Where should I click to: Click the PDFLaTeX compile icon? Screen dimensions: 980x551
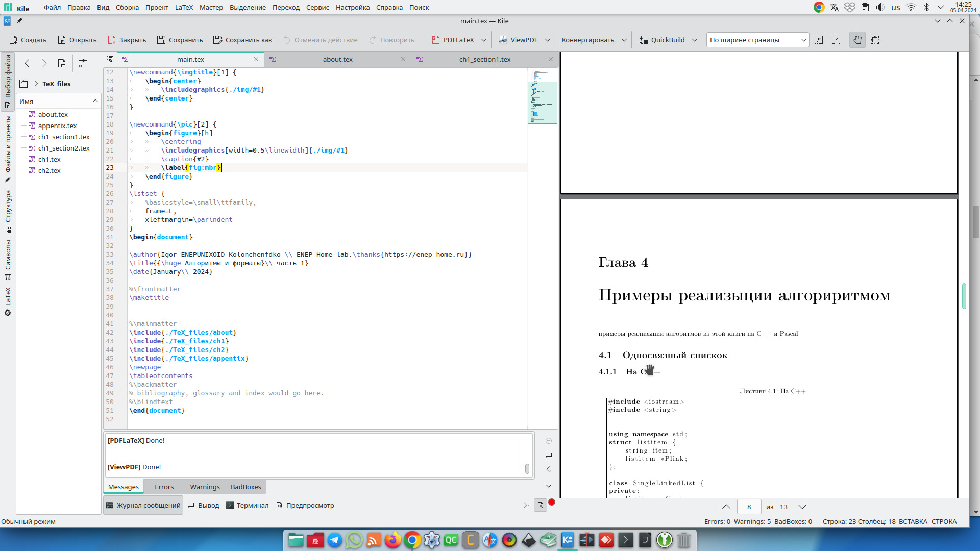tap(436, 40)
